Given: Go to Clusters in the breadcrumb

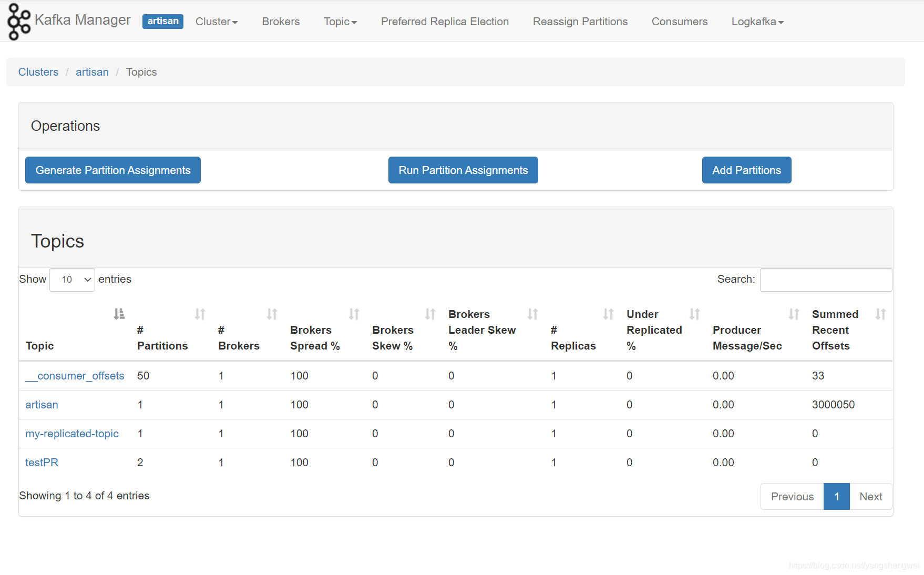Looking at the screenshot, I should tap(38, 72).
